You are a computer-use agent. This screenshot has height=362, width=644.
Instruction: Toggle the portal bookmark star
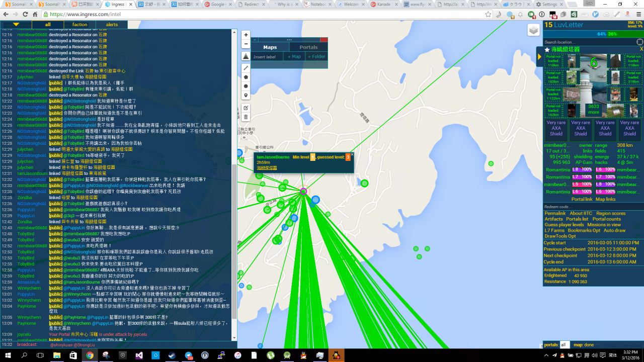pos(547,50)
